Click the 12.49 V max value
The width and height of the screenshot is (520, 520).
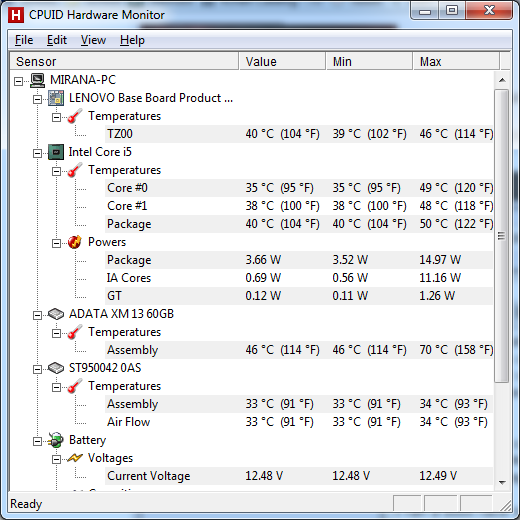[438, 476]
